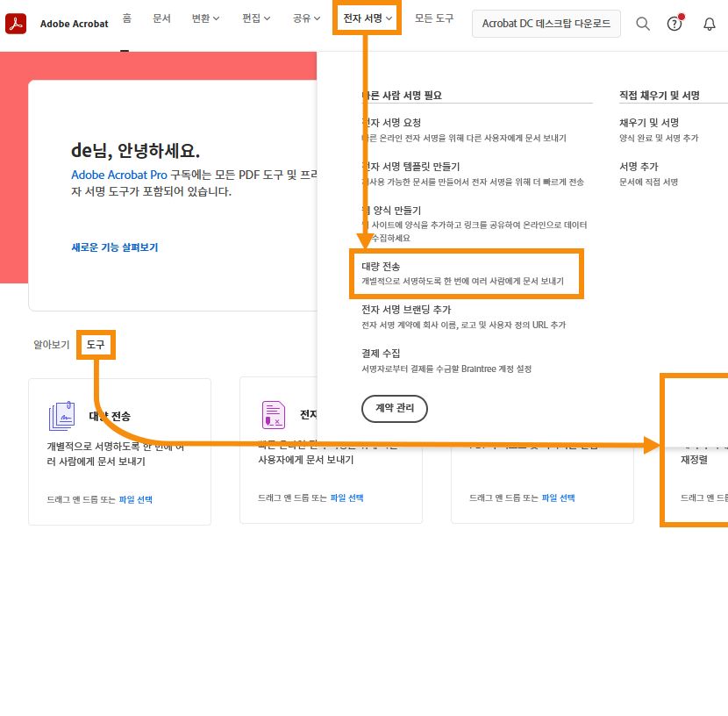Viewport: 728px width, 716px height.
Task: Follow the Adobe Acrobat Pro link
Action: click(x=119, y=175)
